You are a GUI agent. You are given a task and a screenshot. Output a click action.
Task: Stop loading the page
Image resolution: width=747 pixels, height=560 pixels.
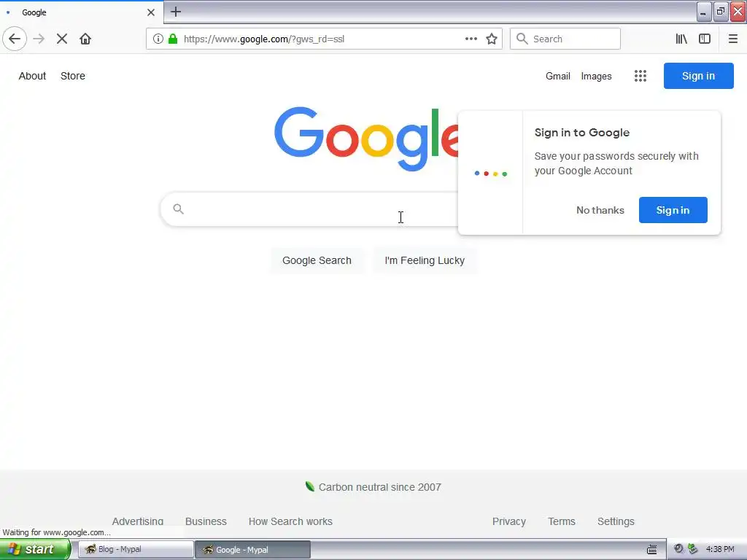[62, 39]
